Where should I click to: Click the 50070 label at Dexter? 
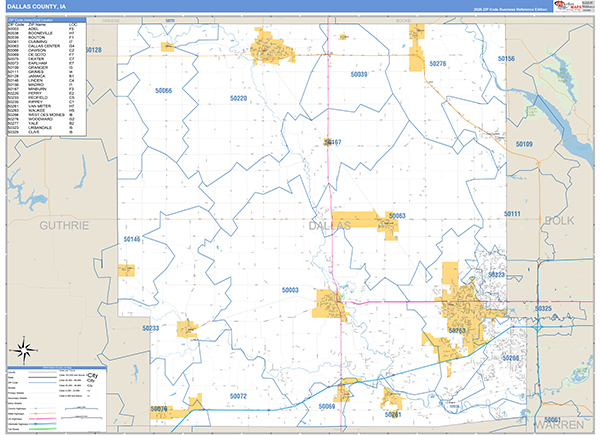pos(159,409)
